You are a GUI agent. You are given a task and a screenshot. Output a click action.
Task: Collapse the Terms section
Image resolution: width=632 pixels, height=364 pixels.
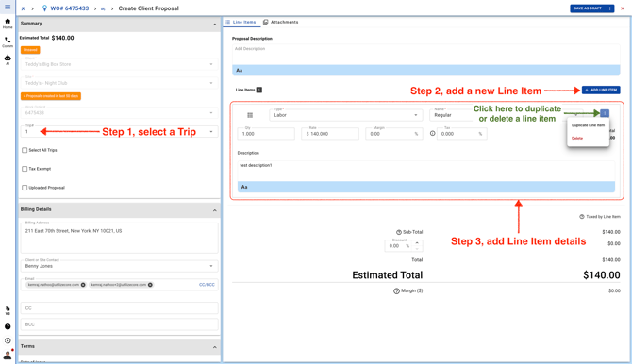pos(214,347)
